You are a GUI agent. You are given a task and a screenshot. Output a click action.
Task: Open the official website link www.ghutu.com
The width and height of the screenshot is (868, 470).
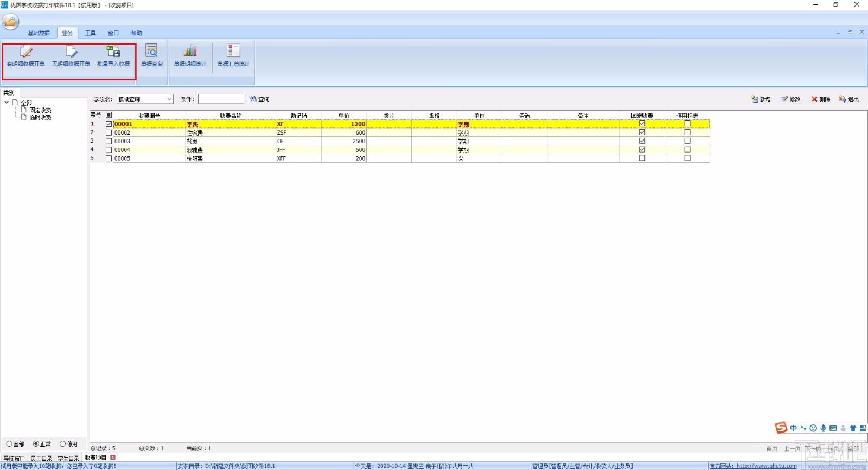pos(767,466)
